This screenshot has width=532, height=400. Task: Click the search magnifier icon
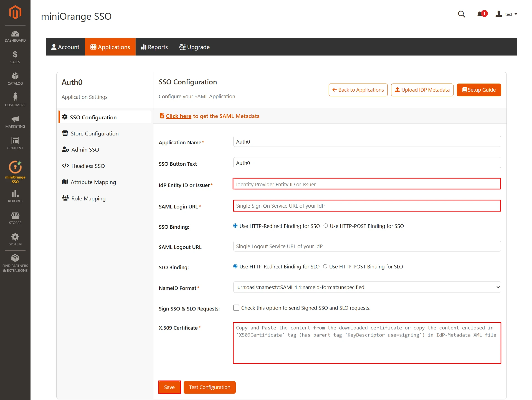coord(461,14)
